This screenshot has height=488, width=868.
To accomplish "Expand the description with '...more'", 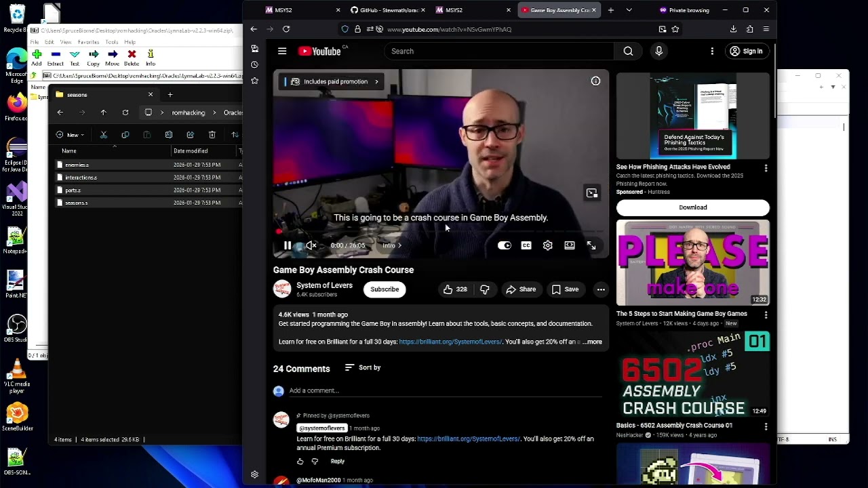I will (593, 342).
